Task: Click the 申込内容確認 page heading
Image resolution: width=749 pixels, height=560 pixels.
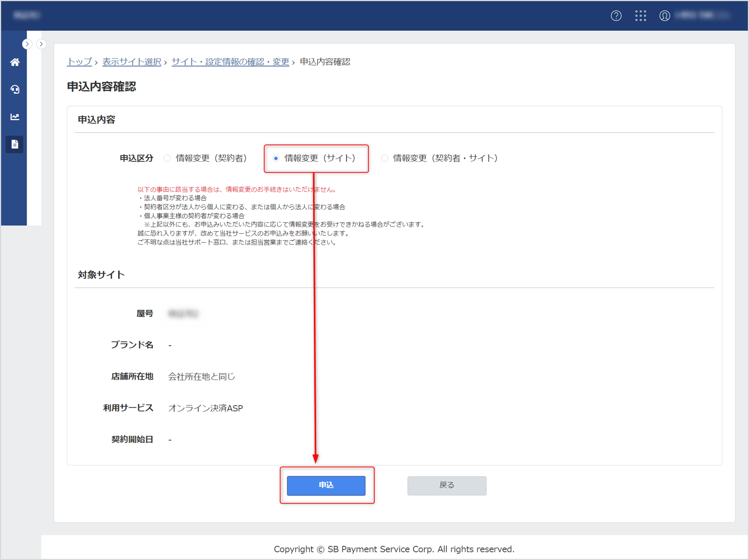Action: coord(101,87)
